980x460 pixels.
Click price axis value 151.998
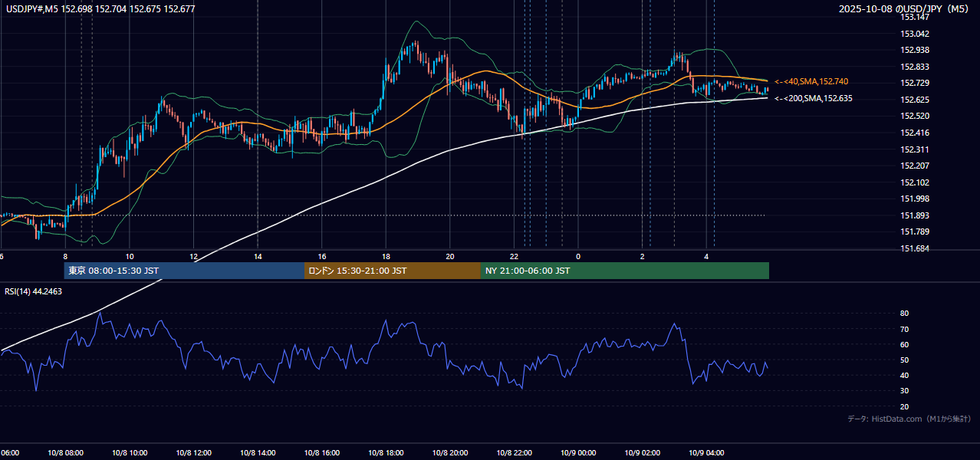[915, 199]
